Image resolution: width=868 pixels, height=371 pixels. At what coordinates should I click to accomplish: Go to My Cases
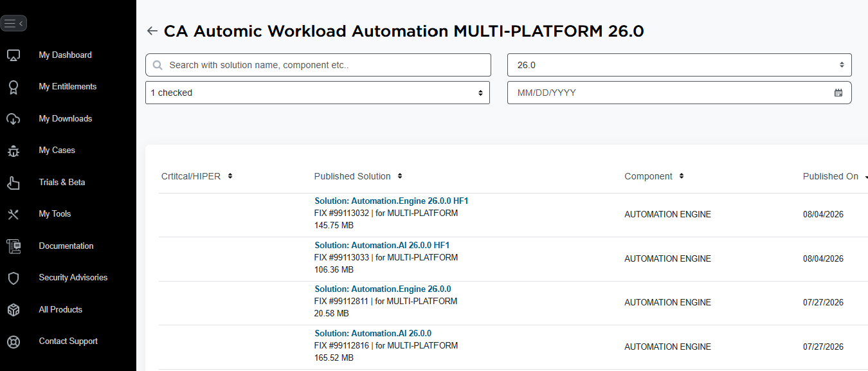[57, 150]
